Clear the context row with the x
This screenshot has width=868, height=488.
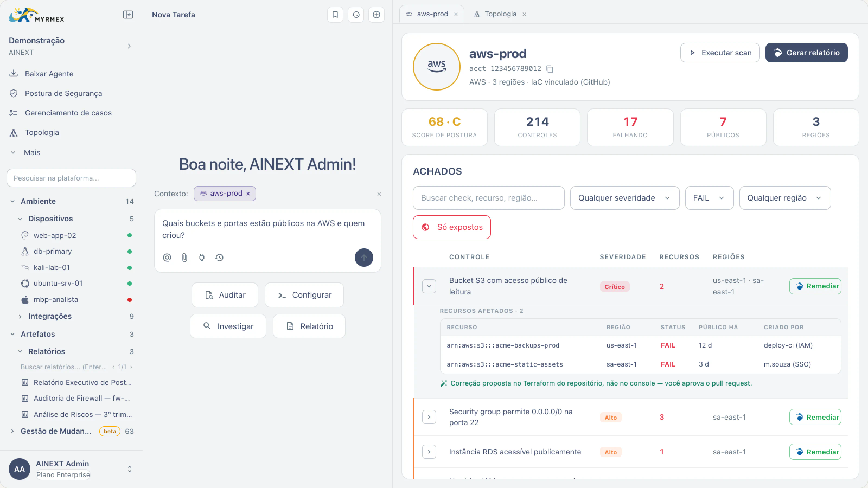pyautogui.click(x=379, y=194)
